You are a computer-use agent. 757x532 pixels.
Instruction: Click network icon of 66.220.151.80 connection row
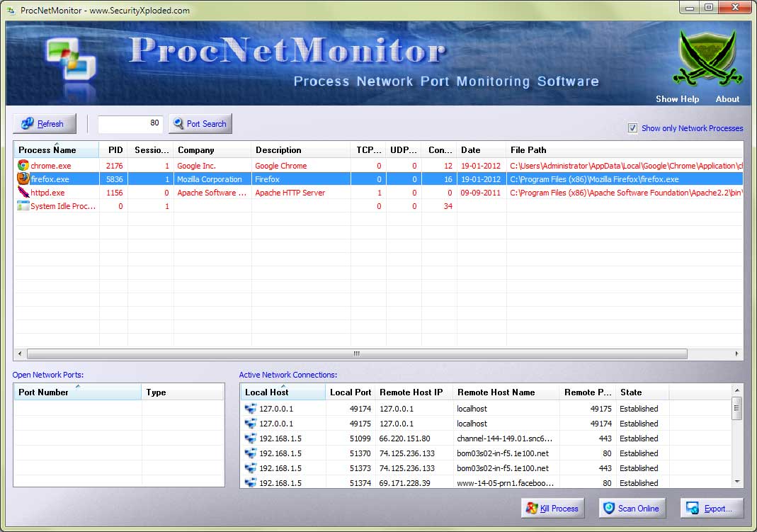pos(251,438)
